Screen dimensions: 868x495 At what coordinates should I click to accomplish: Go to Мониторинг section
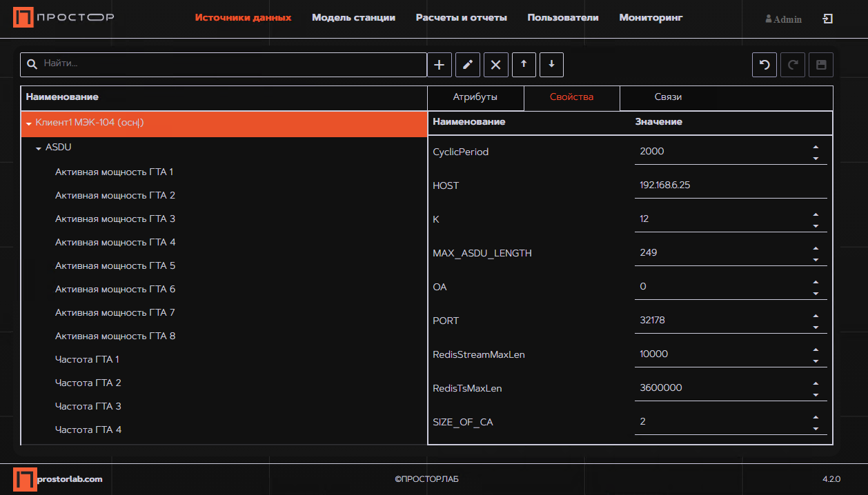click(x=651, y=18)
